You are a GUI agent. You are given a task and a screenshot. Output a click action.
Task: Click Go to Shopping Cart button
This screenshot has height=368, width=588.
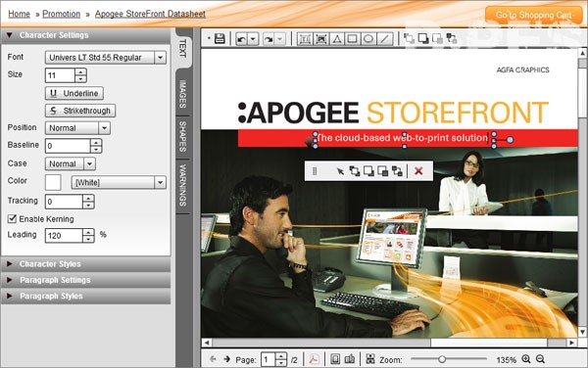click(534, 16)
